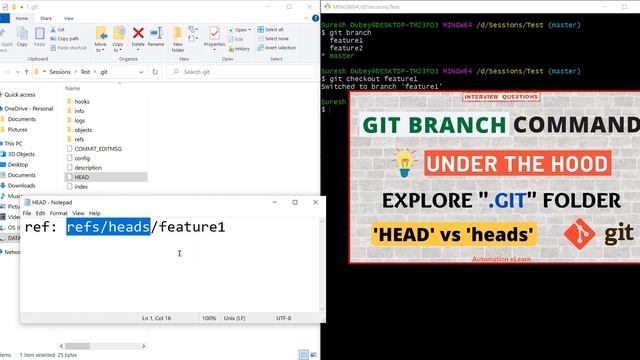Click the Properties checkmark icon
640x360 pixels.
(x=214, y=33)
